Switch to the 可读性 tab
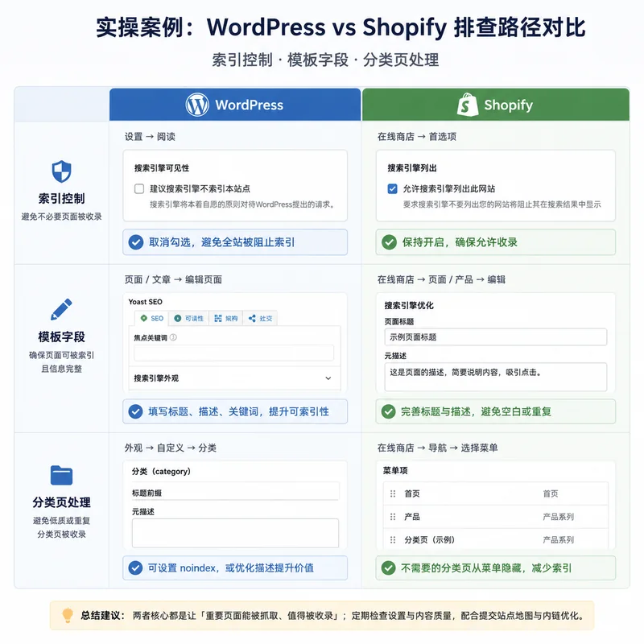Screen dimensions: 644x644 pyautogui.click(x=189, y=318)
